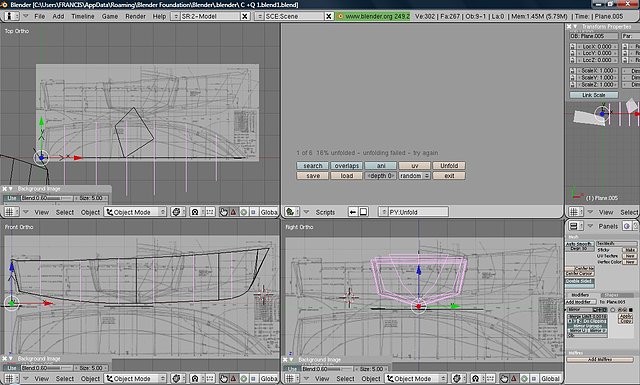Collapse the Top Ortho Background Image panel triangle
This screenshot has width=640, height=385.
[x=11, y=189]
